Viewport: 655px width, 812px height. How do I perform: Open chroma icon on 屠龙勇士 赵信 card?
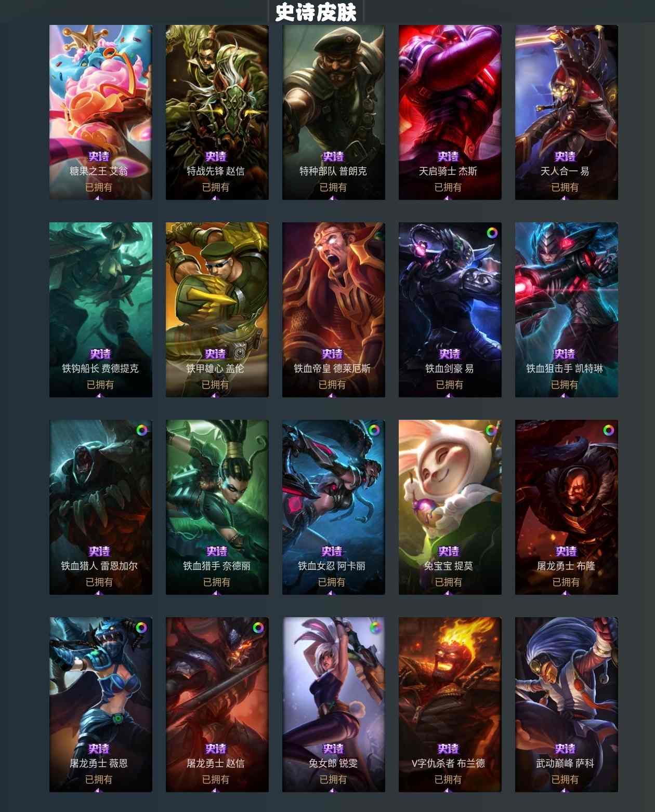click(258, 628)
